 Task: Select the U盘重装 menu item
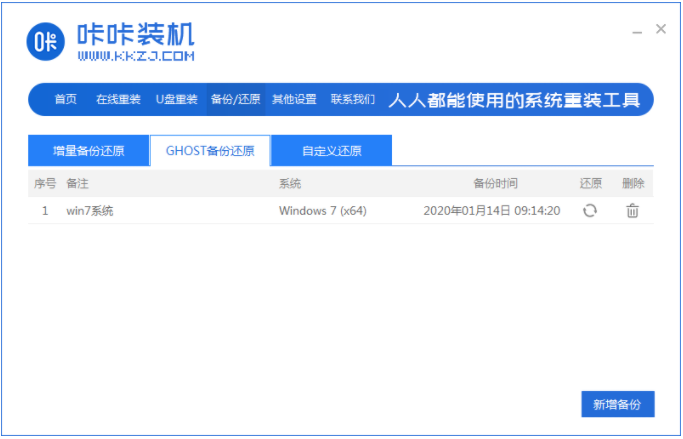pyautogui.click(x=176, y=99)
